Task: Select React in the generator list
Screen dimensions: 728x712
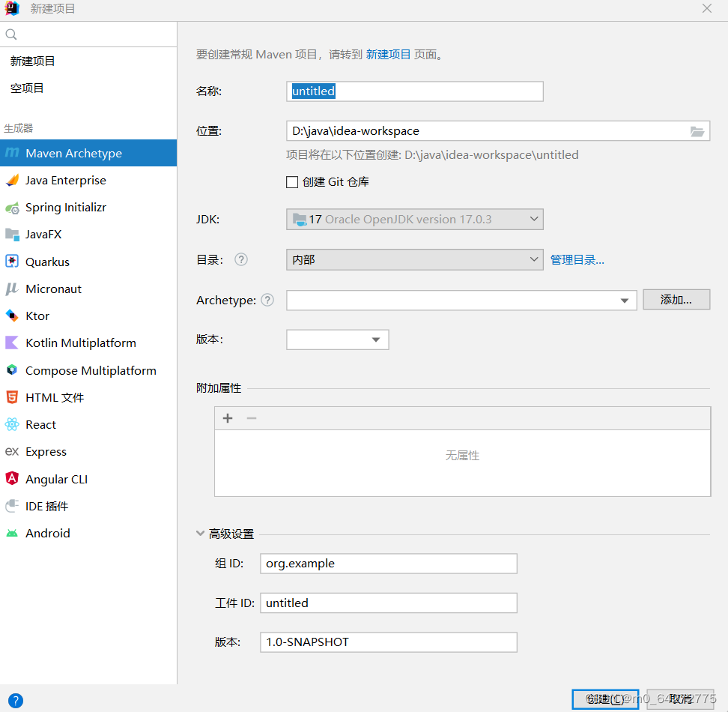Action: [x=88, y=424]
